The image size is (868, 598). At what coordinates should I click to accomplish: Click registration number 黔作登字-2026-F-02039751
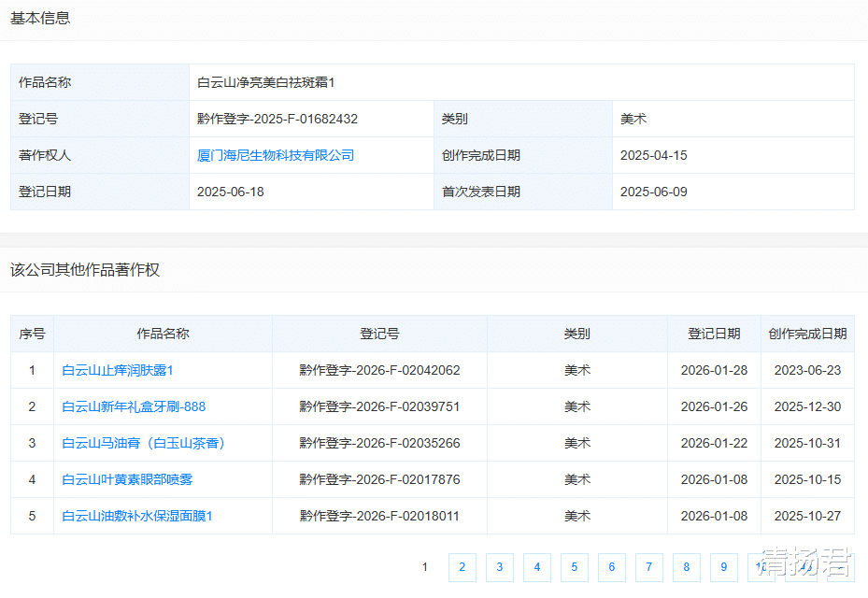379,407
